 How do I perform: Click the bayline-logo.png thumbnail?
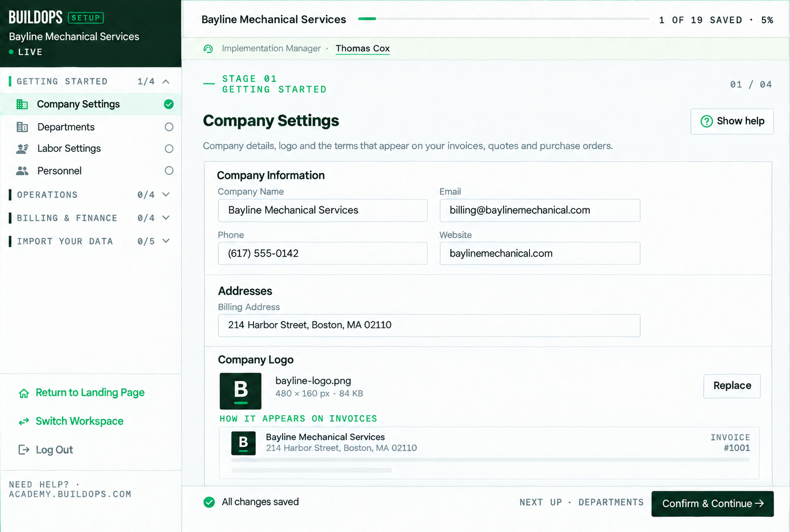click(241, 391)
